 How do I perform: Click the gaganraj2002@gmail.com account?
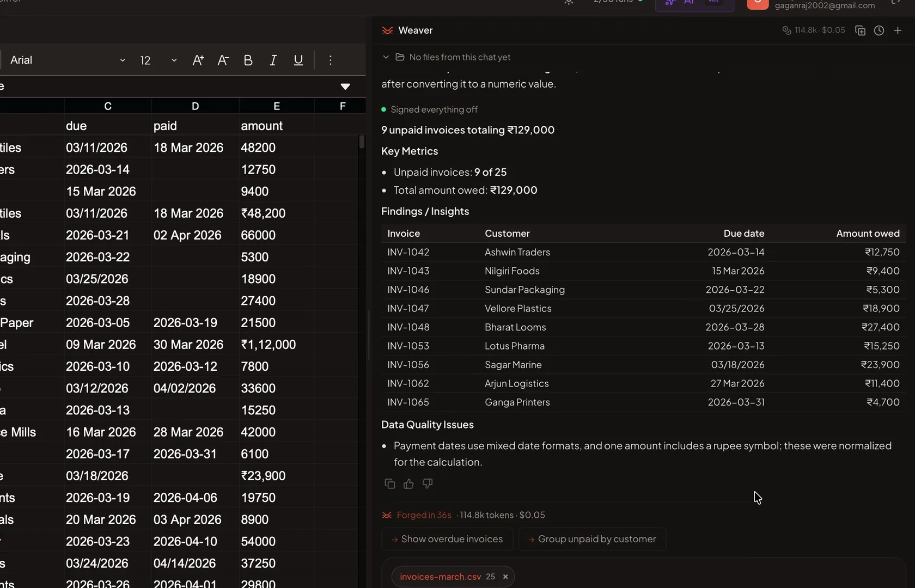825,5
